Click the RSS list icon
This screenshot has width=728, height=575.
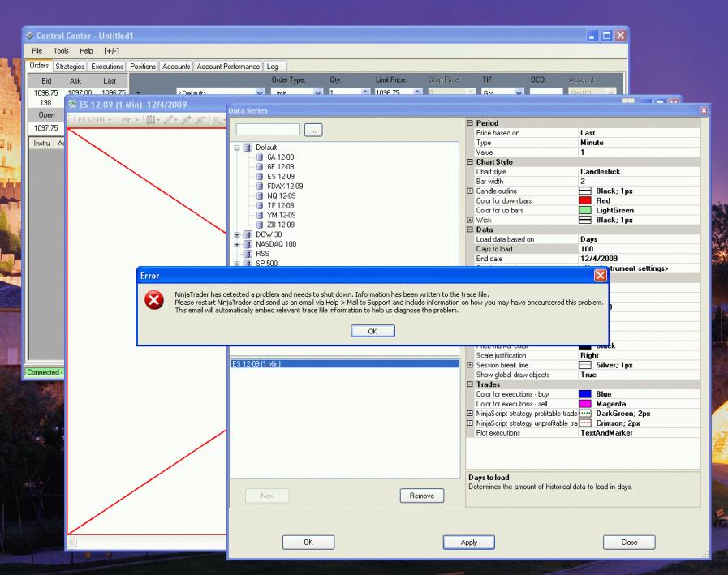click(x=248, y=254)
